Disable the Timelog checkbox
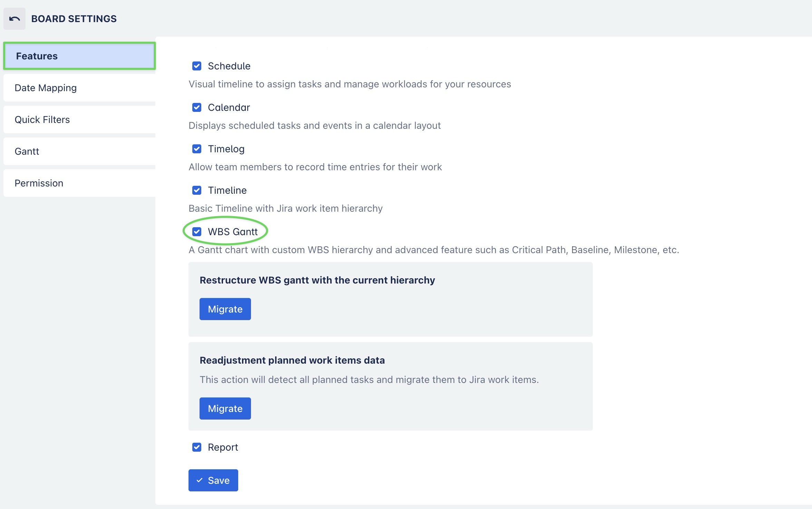The image size is (812, 509). pos(197,149)
